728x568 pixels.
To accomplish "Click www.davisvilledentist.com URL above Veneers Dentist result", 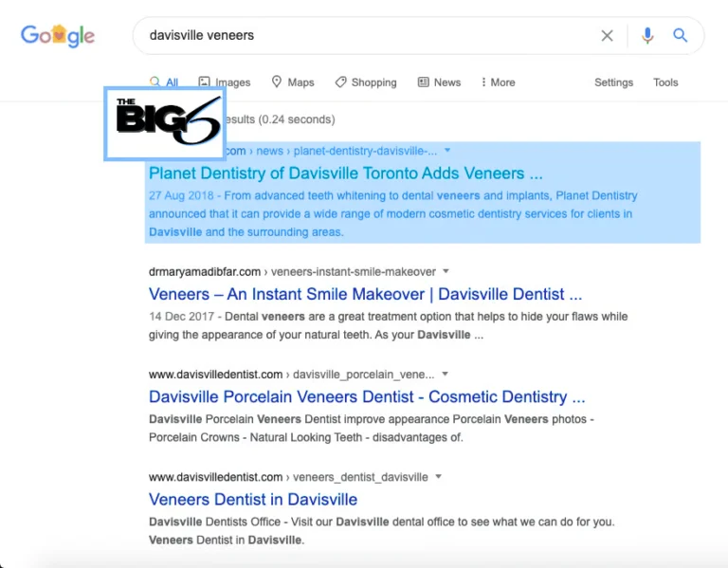I will pos(216,477).
